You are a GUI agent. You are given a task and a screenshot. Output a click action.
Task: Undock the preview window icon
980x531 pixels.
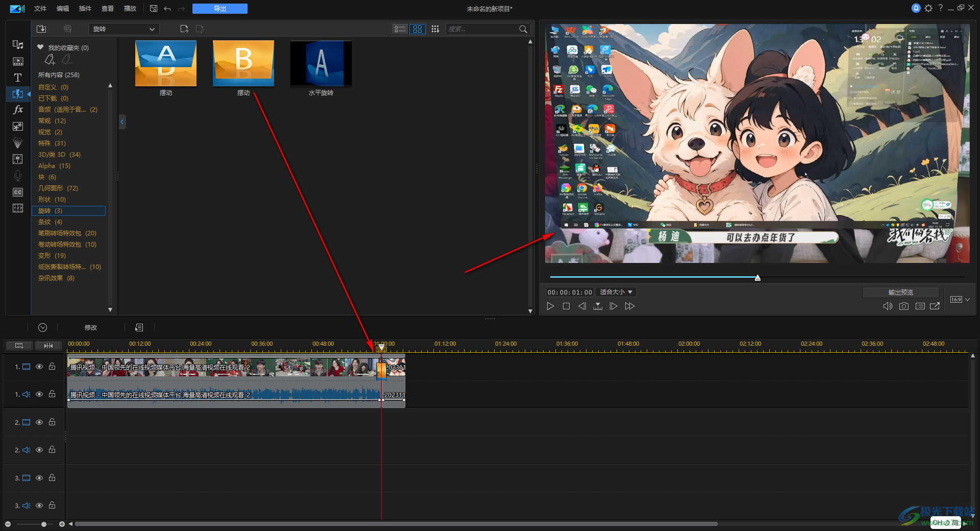(935, 306)
